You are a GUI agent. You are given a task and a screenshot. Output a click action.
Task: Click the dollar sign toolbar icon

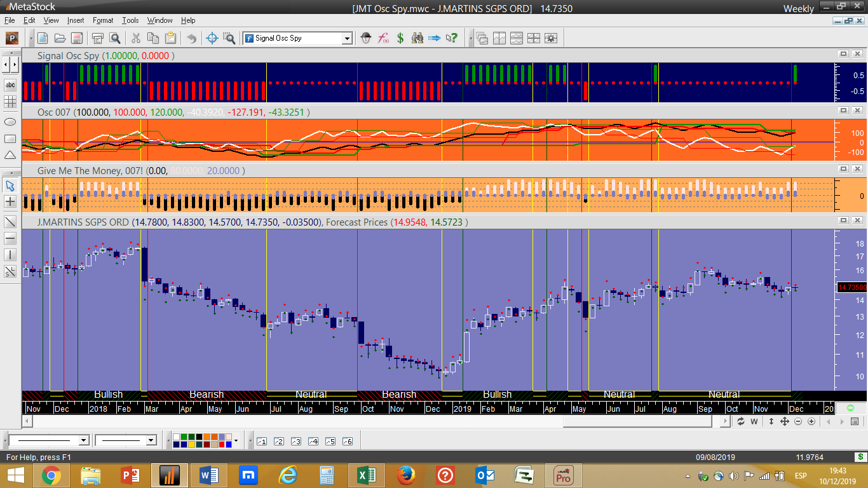click(x=400, y=38)
